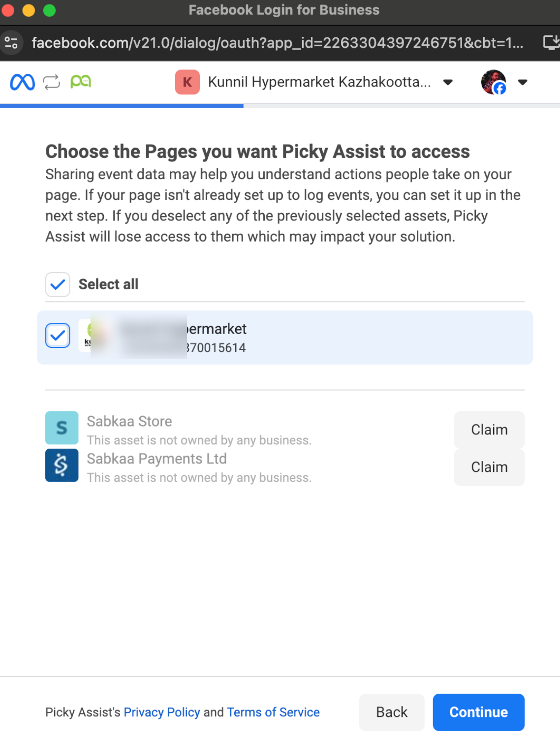The width and height of the screenshot is (560, 739).
Task: Uncheck the hypermarket page checkbox
Action: point(58,336)
